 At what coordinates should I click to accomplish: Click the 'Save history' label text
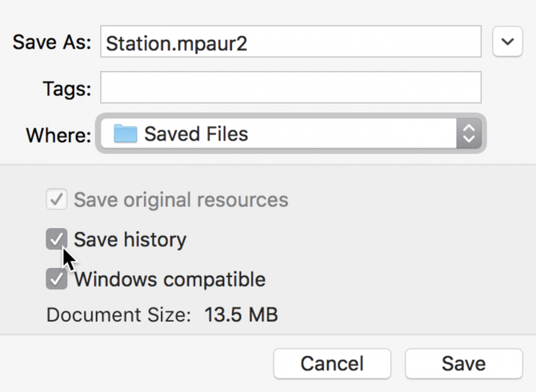point(130,239)
